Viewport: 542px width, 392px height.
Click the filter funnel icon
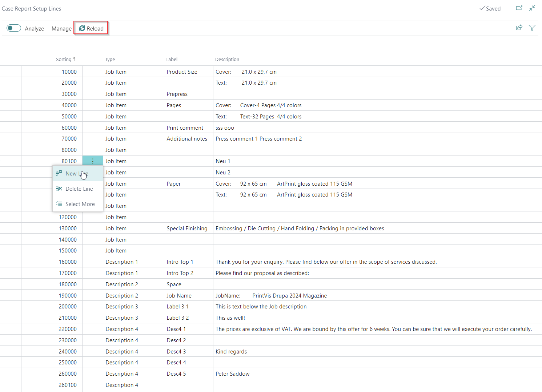pyautogui.click(x=532, y=28)
